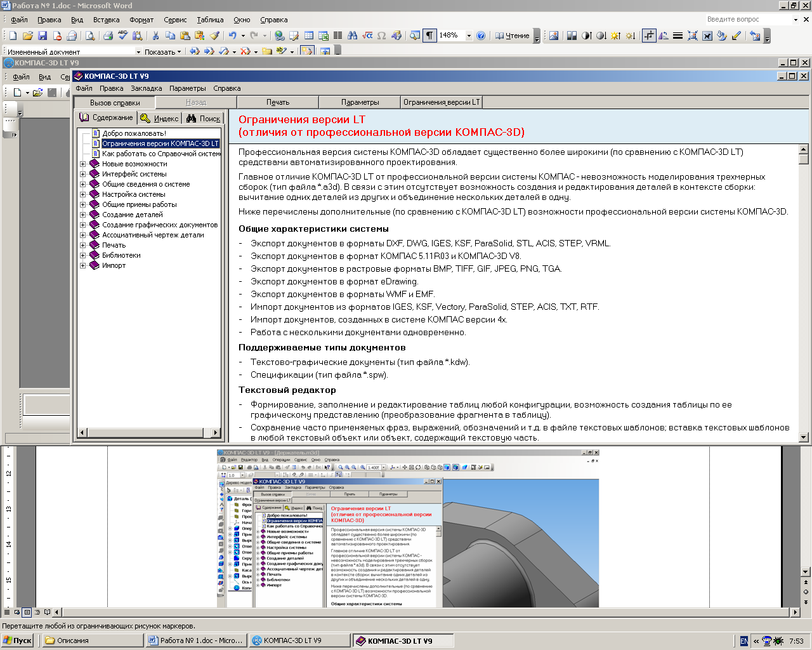The height and width of the screenshot is (650, 812).
Task: Click the Open folder icon in Word toolbar
Action: point(27,36)
